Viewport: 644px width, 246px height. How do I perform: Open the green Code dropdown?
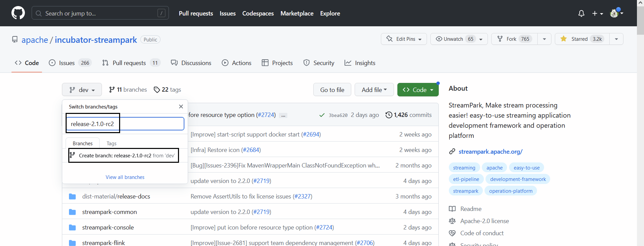(x=418, y=90)
